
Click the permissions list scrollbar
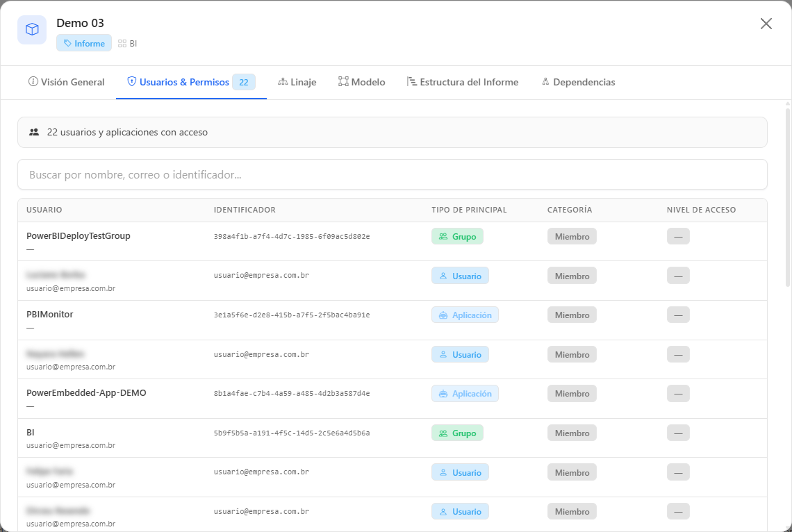pyautogui.click(x=787, y=197)
